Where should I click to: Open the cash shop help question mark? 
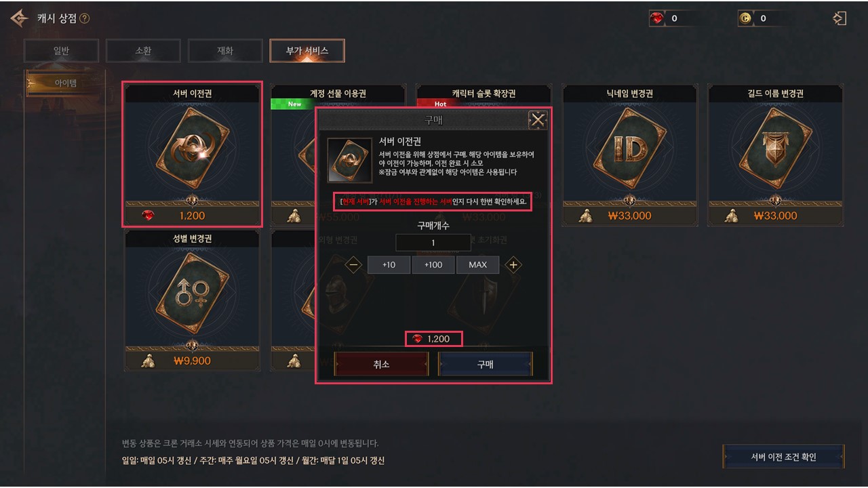pos(84,18)
